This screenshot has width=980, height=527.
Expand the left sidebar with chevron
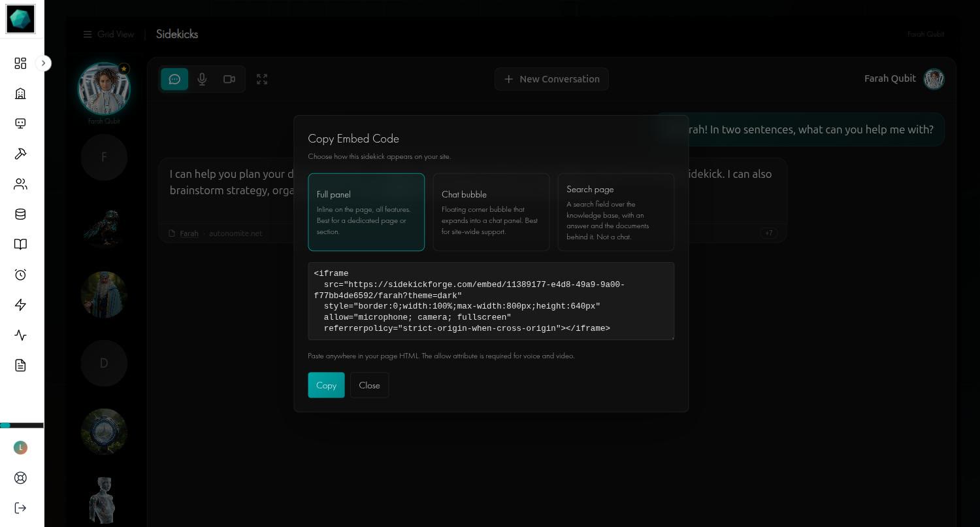point(43,63)
